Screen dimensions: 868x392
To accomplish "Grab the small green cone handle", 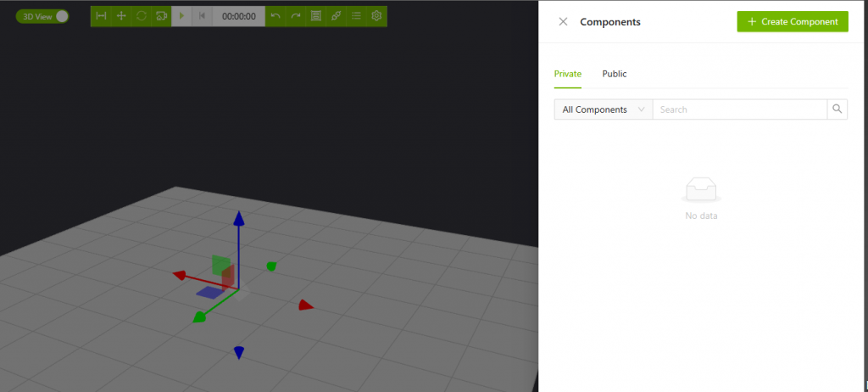I will [x=271, y=266].
